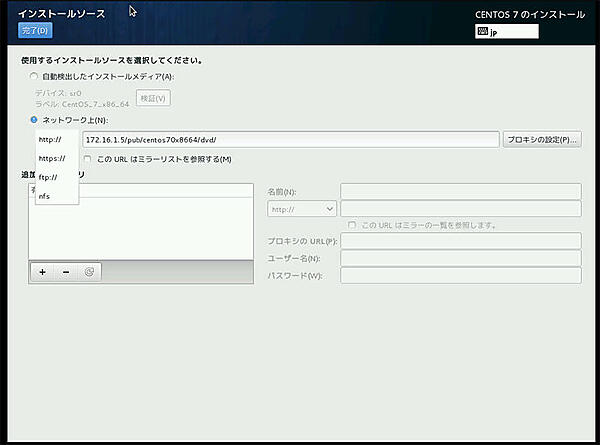Image resolution: width=600 pixels, height=445 pixels.
Task: Select the ネットワーク上 radio button
Action: pyautogui.click(x=35, y=120)
